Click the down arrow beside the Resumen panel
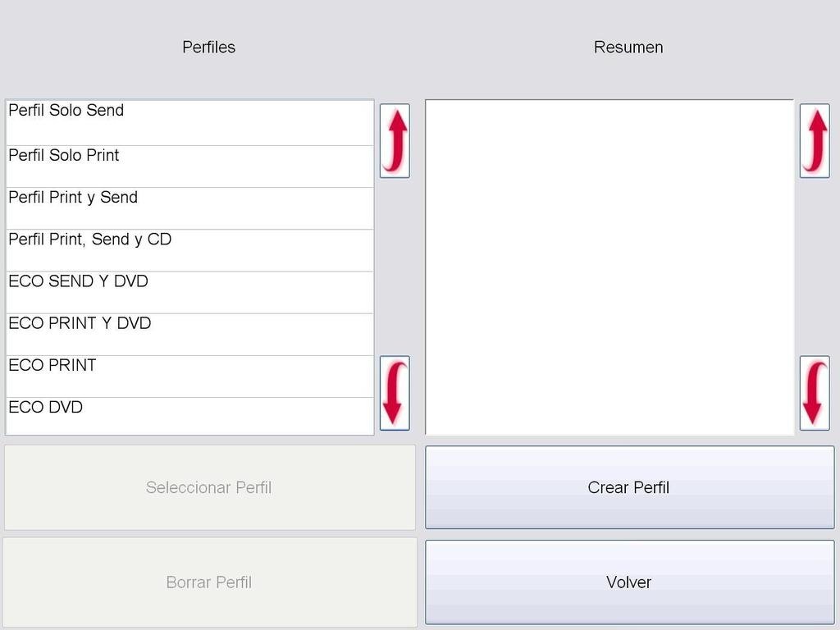840x630 pixels. click(815, 393)
